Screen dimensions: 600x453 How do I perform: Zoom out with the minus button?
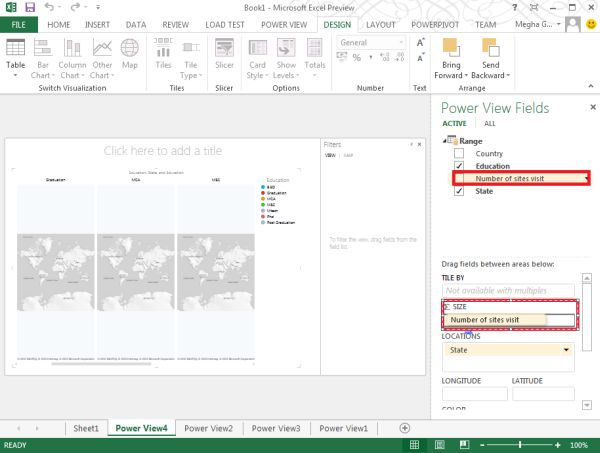[482, 445]
